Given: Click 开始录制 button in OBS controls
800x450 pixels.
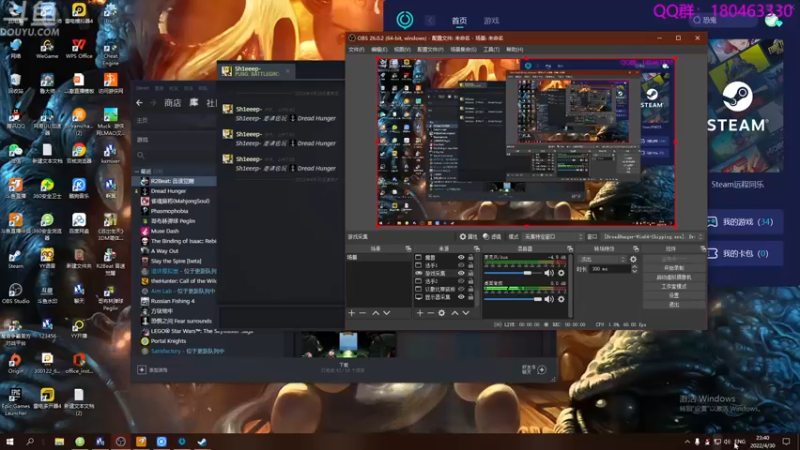Looking at the screenshot, I should coord(674,268).
